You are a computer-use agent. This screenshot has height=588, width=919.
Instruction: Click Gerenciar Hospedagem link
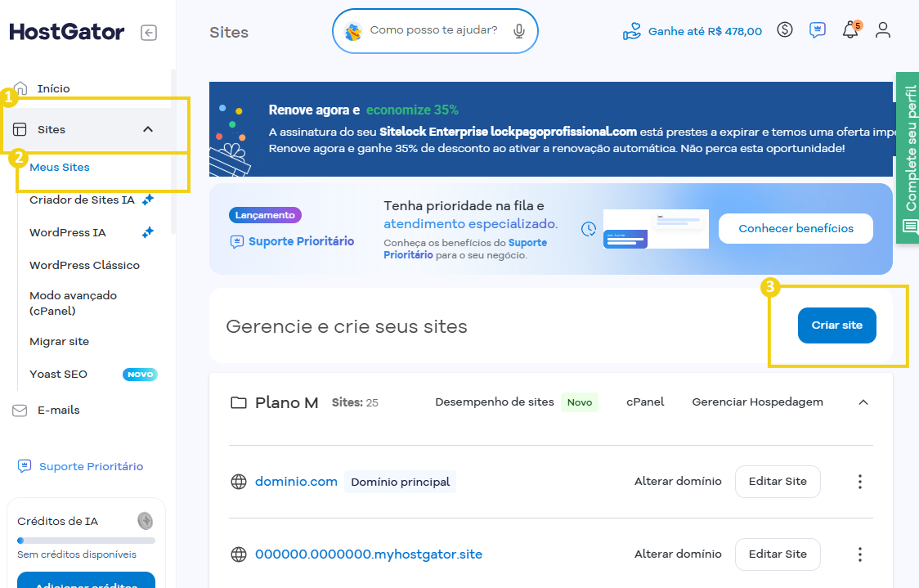757,402
